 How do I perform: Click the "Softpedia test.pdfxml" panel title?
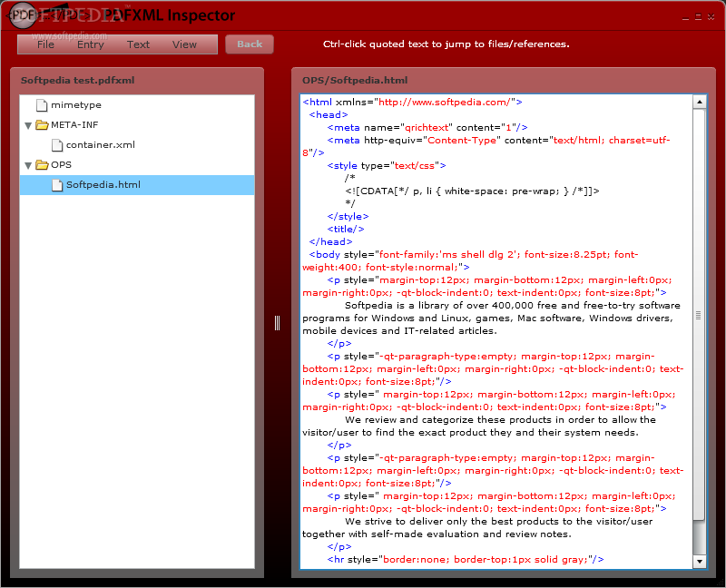tap(77, 80)
